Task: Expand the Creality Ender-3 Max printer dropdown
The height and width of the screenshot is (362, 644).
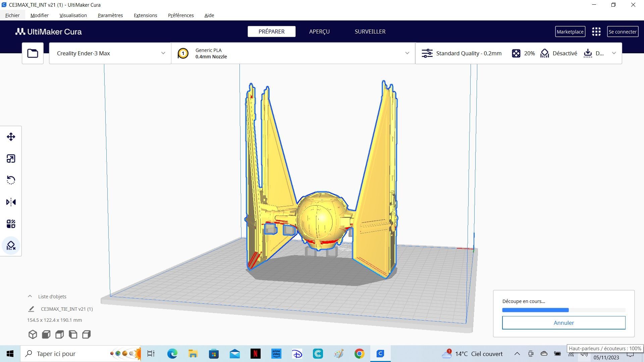Action: point(110,53)
